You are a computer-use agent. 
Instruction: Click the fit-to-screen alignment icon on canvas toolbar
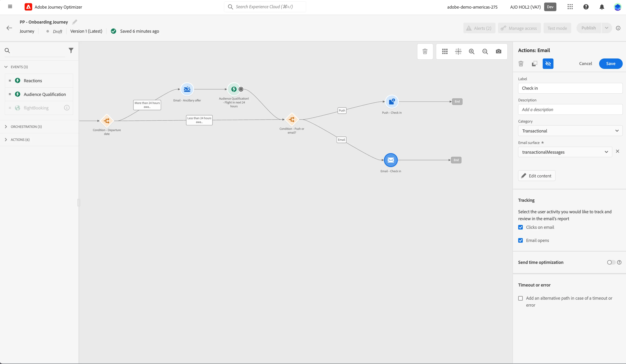tap(458, 51)
